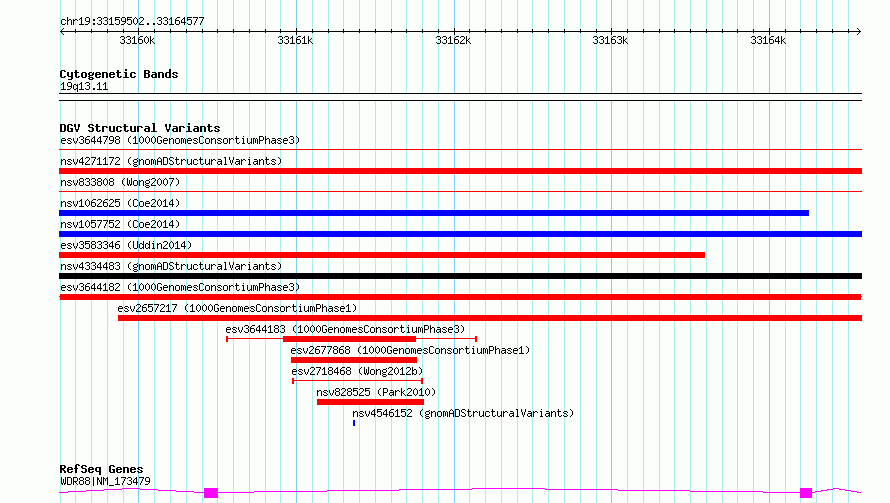Open the esv2718468 (Wong2012b) label
Image resolution: width=890 pixels, height=503 pixels.
357,371
